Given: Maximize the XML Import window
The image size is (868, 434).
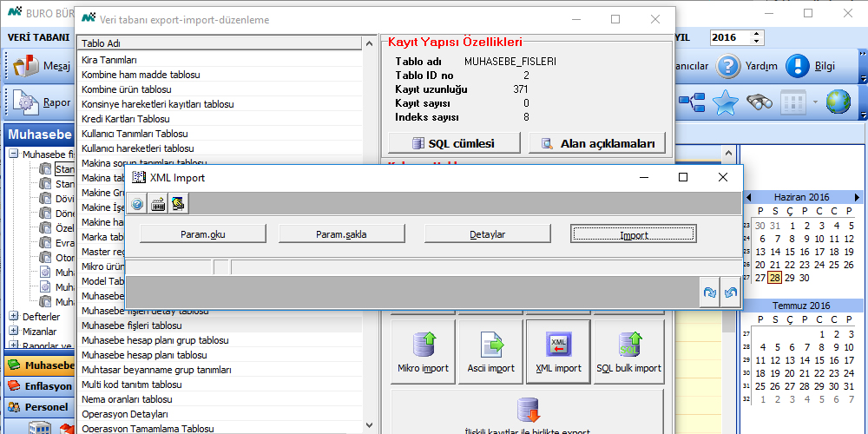Looking at the screenshot, I should point(683,177).
